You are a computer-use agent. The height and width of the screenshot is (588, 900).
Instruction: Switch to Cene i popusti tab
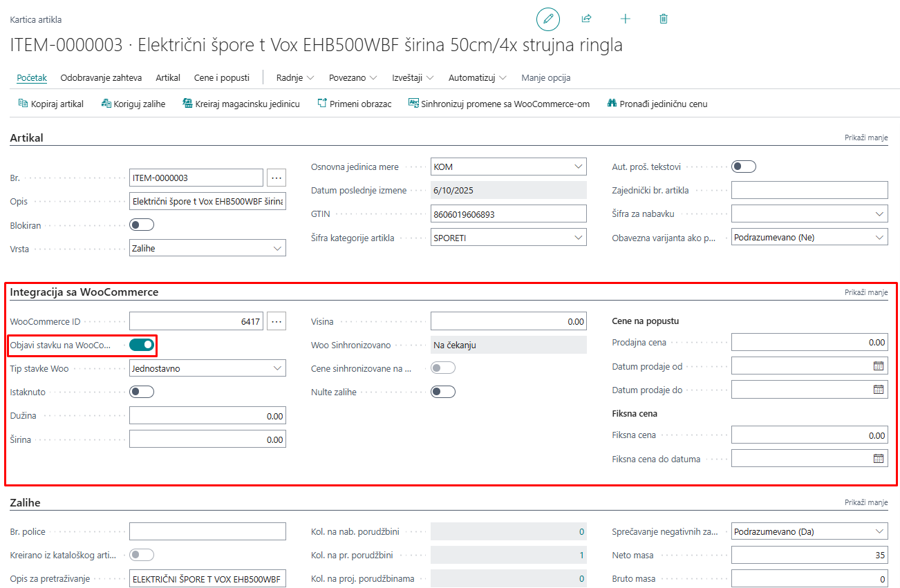tap(221, 77)
